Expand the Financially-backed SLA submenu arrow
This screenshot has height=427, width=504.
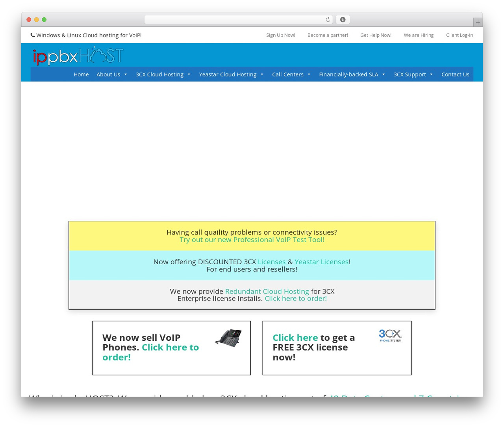pyautogui.click(x=384, y=74)
